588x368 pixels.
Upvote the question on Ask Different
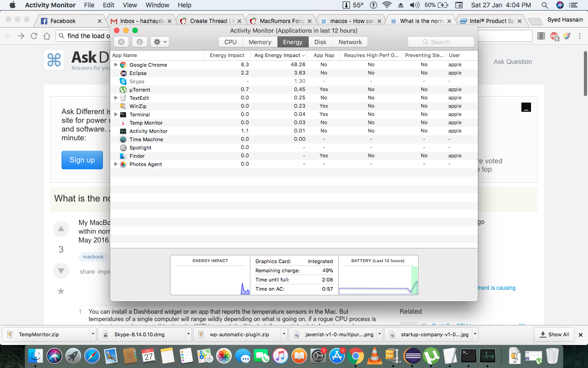coord(61,229)
